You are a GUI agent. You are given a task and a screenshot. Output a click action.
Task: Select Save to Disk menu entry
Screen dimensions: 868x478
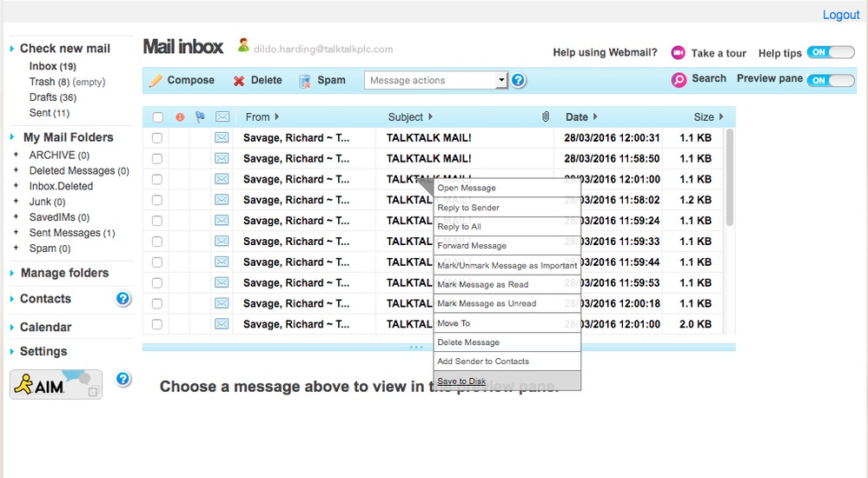tap(507, 381)
